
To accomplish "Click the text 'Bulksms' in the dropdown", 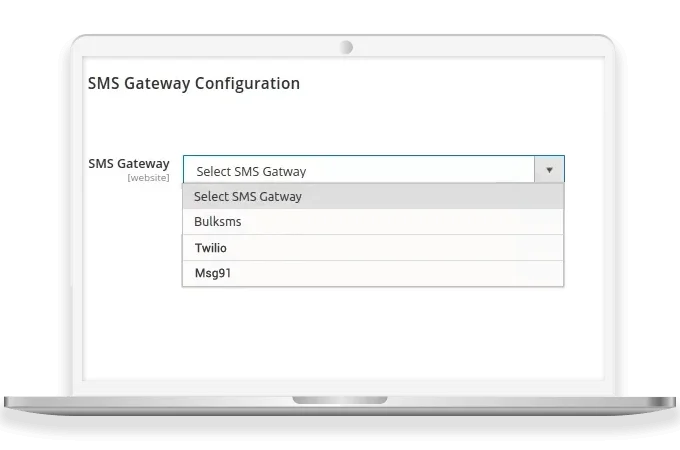I will coord(217,222).
